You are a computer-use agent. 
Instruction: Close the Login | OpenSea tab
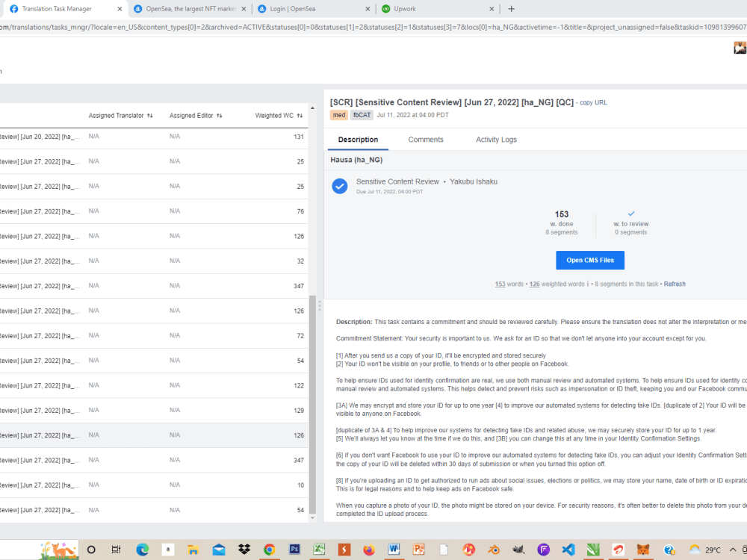coord(368,8)
